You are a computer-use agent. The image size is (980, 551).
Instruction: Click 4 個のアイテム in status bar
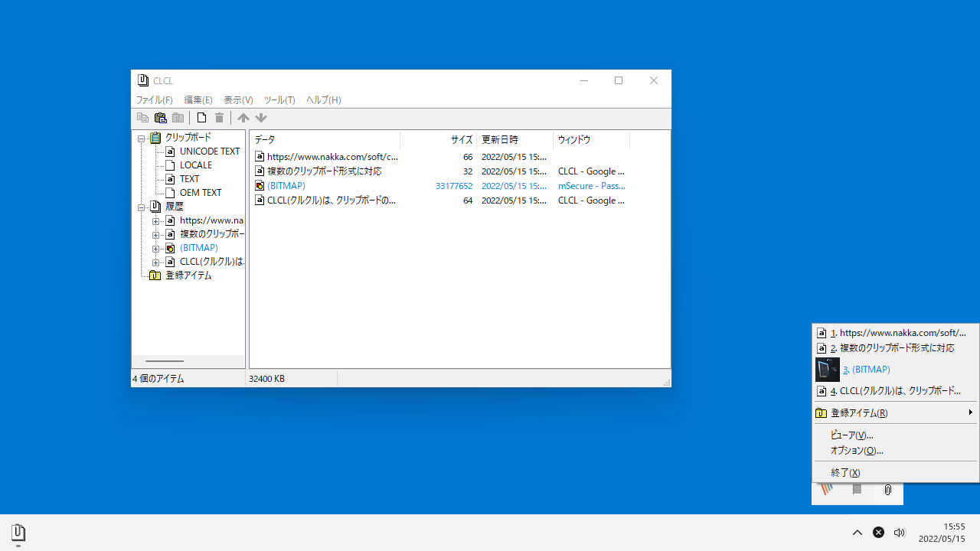click(158, 379)
